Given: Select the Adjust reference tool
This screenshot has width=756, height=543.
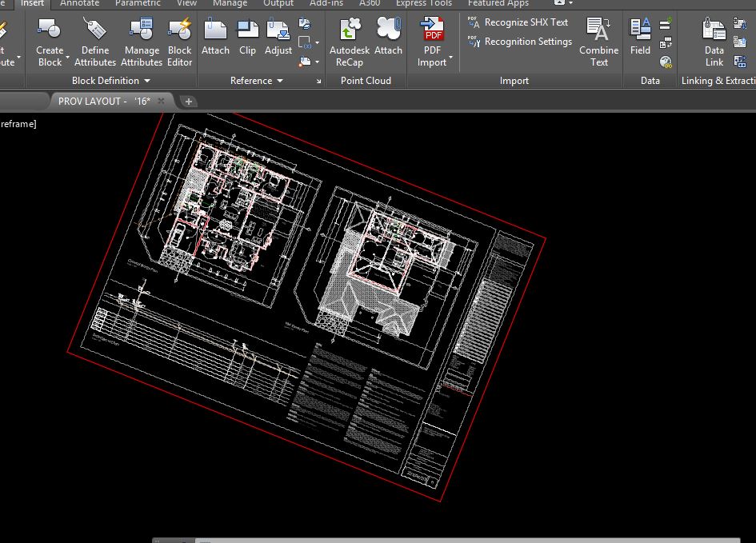Looking at the screenshot, I should [278, 30].
